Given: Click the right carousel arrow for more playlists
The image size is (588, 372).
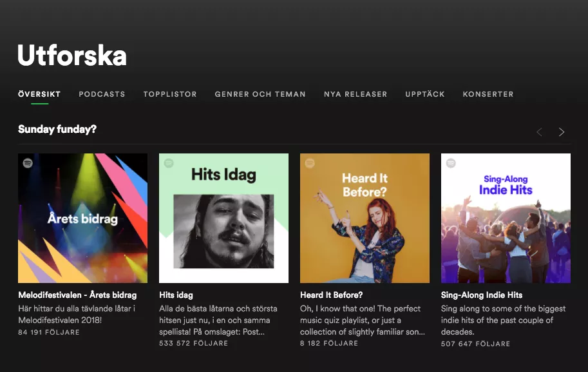Looking at the screenshot, I should [x=561, y=132].
